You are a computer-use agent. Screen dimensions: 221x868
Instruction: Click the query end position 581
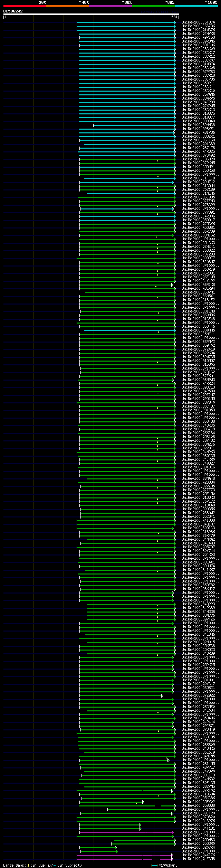click(174, 17)
